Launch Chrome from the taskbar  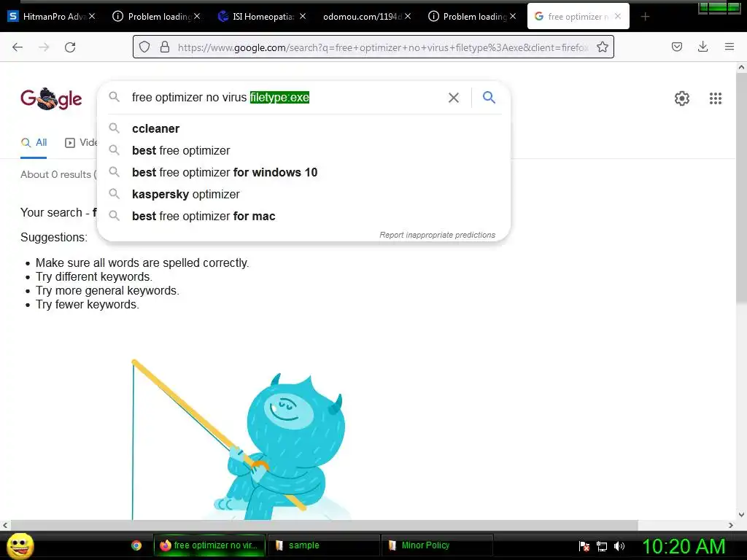pos(136,545)
